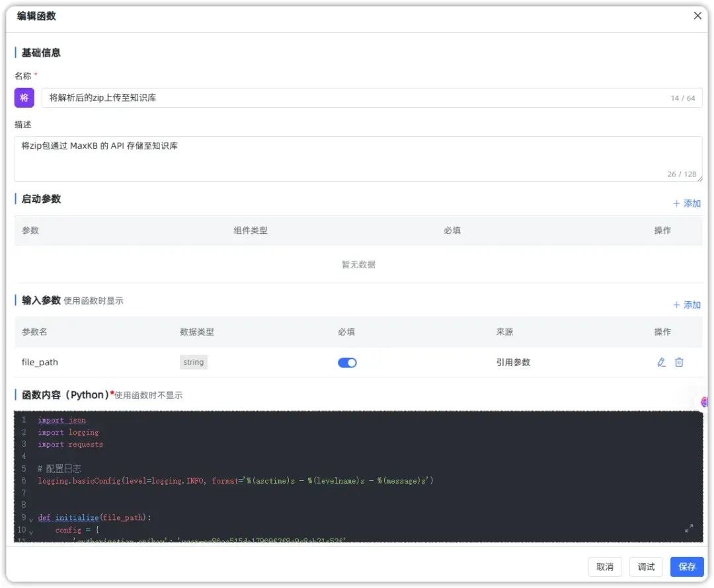Screen dimensions: 714x588
Task: Edit file_path parameter using pencil icon
Action: [661, 362]
